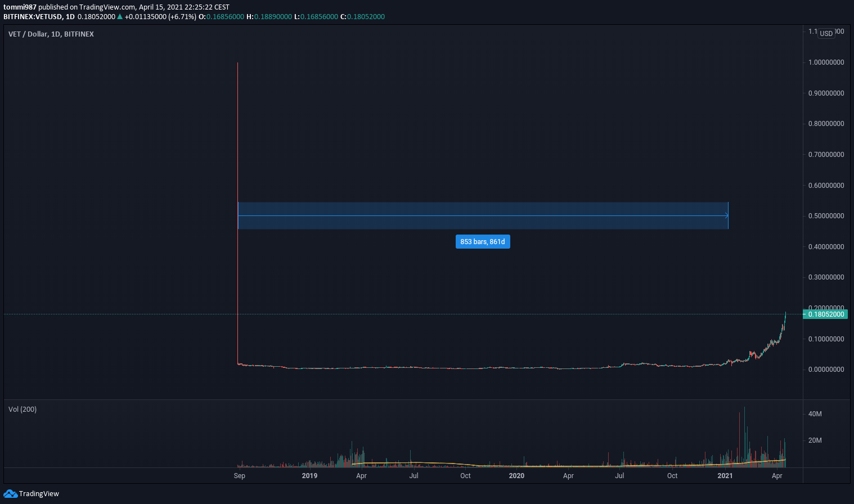The image size is (854, 504).
Task: Click the 20M volume axis label
Action: coord(815,440)
